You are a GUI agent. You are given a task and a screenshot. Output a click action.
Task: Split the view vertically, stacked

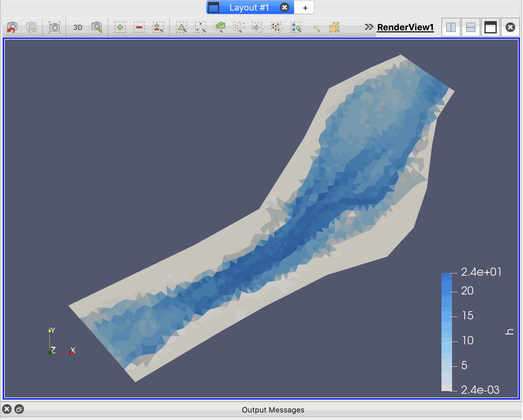pos(471,27)
